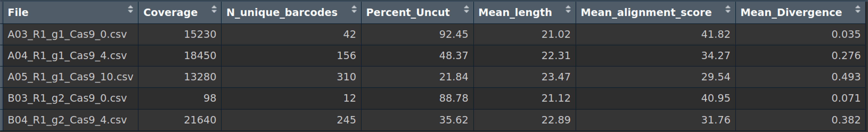
Task: Select alignment score cell 31.76
Action: [x=716, y=120]
